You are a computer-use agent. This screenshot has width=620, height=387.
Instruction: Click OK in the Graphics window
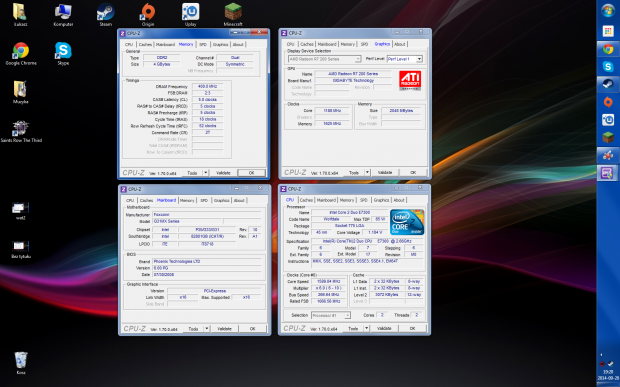tap(413, 173)
